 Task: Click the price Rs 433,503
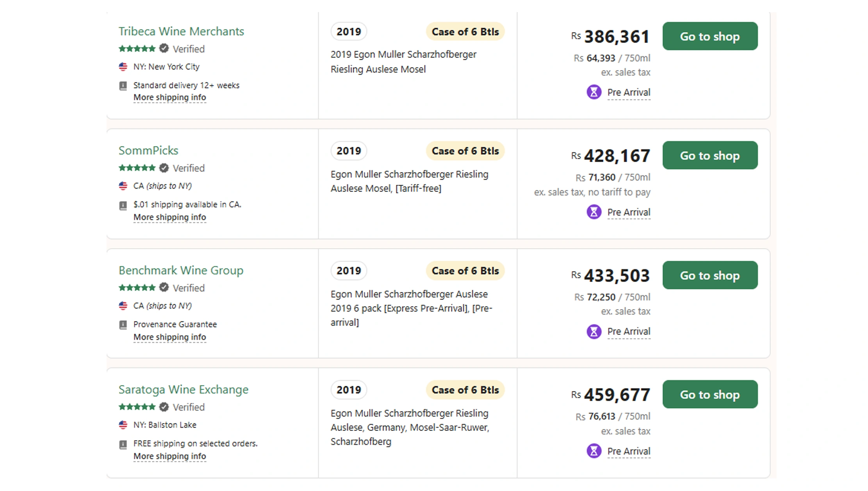click(x=611, y=276)
